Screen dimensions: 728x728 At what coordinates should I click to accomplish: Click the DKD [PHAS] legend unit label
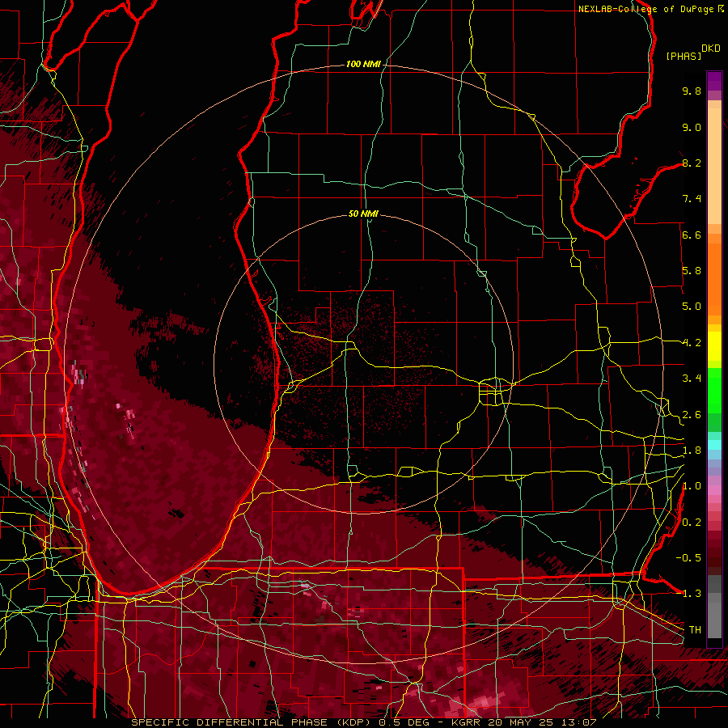[x=692, y=53]
